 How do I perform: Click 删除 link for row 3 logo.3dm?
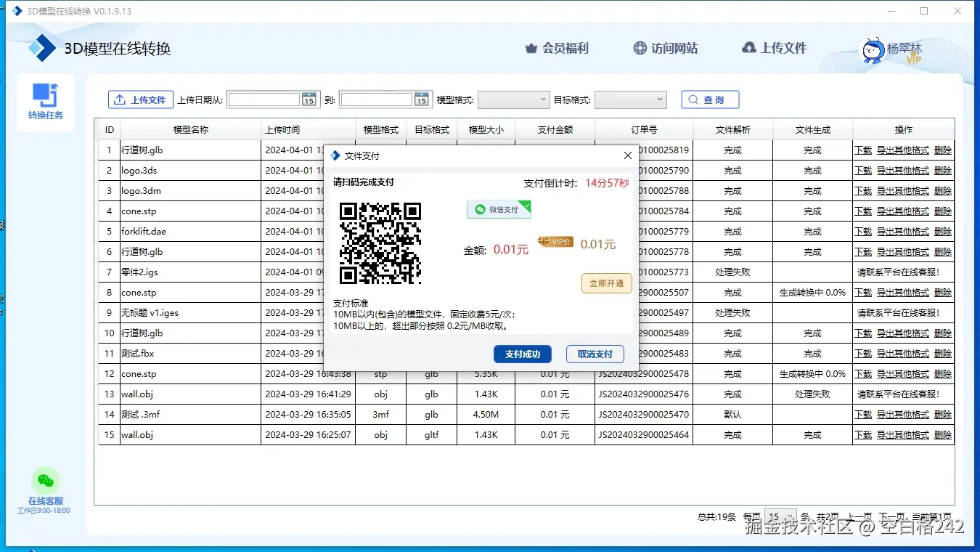pos(943,191)
